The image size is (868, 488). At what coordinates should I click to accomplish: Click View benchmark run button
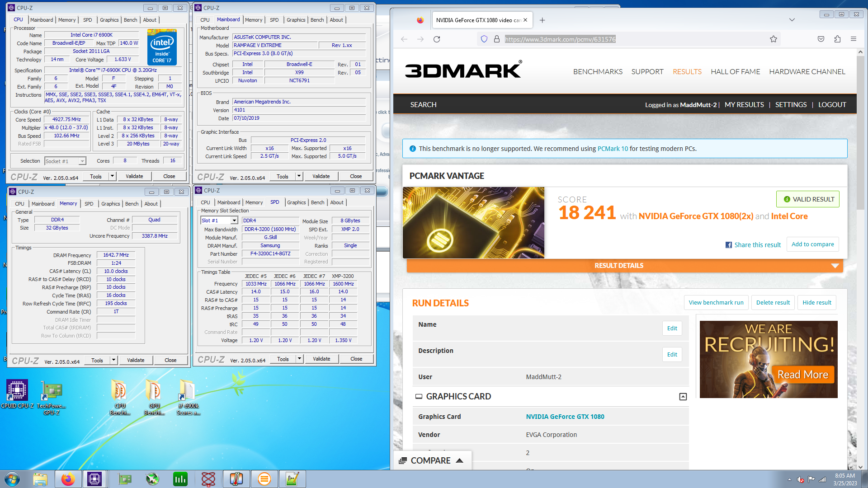(x=716, y=303)
